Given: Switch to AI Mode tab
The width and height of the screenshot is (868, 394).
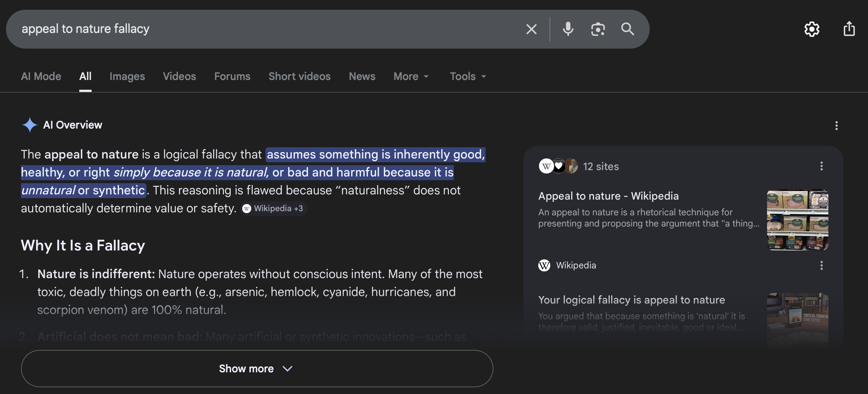Looking at the screenshot, I should pos(41,76).
